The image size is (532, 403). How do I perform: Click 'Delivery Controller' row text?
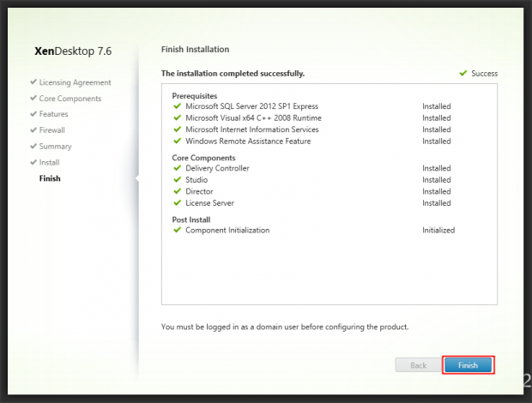pos(217,168)
